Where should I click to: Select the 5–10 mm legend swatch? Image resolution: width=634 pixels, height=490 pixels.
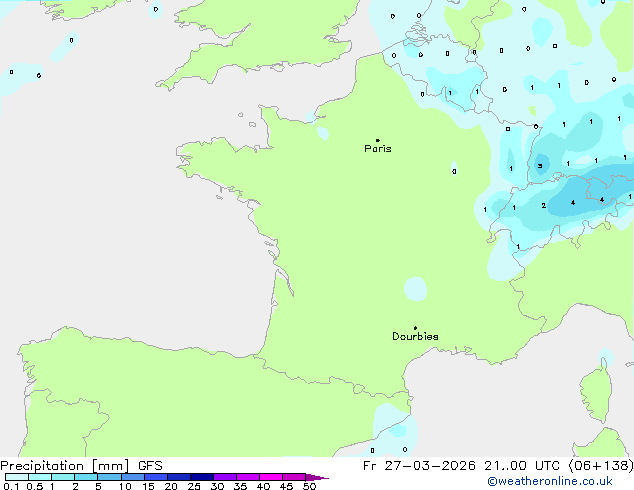[109, 477]
